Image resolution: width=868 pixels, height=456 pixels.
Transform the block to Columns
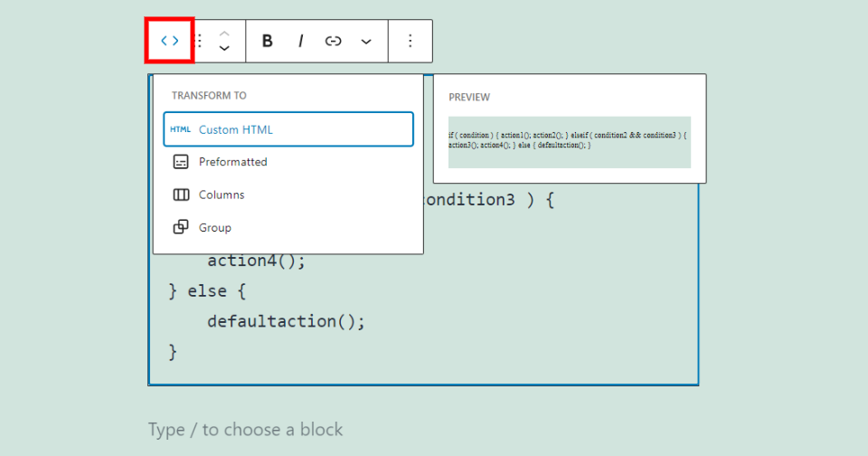coord(222,195)
